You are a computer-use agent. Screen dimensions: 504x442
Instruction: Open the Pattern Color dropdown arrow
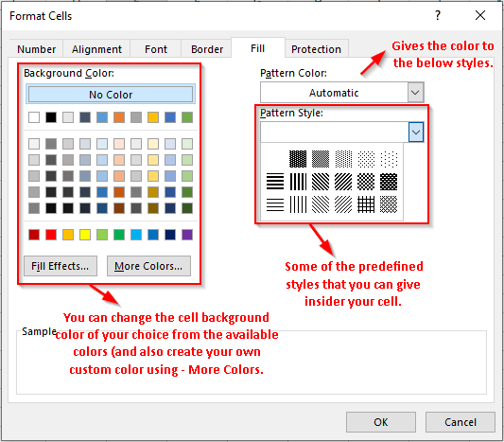[x=415, y=93]
